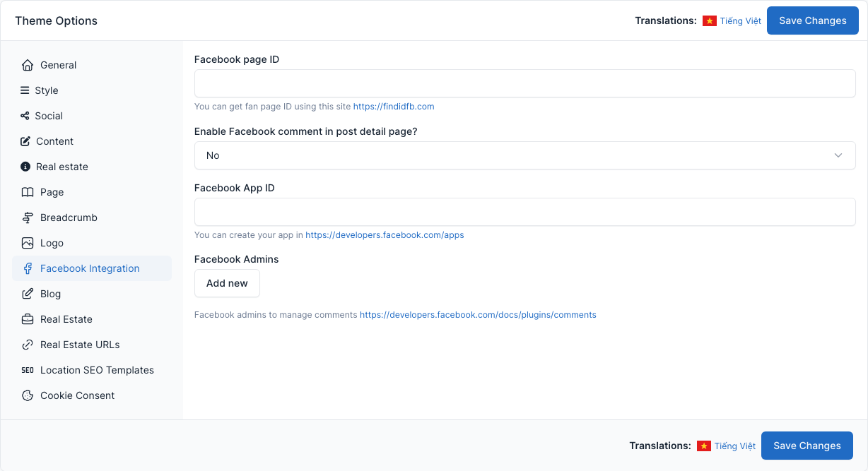The width and height of the screenshot is (868, 471).
Task: Open the Content section
Action: tap(92, 141)
